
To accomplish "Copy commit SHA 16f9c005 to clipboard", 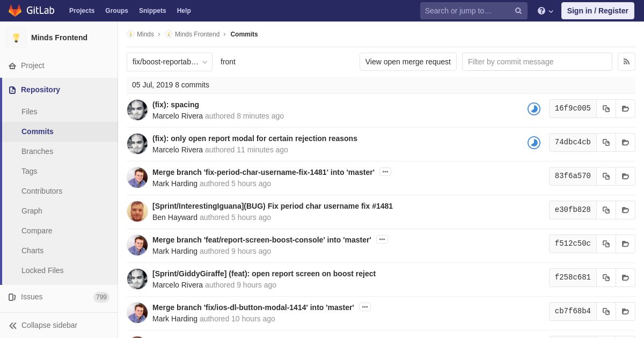I will click(606, 108).
